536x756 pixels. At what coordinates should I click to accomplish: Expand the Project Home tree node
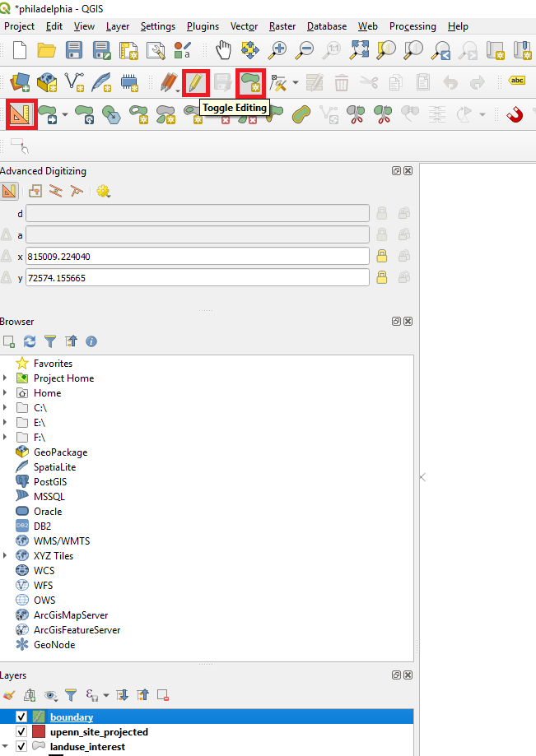(5, 378)
